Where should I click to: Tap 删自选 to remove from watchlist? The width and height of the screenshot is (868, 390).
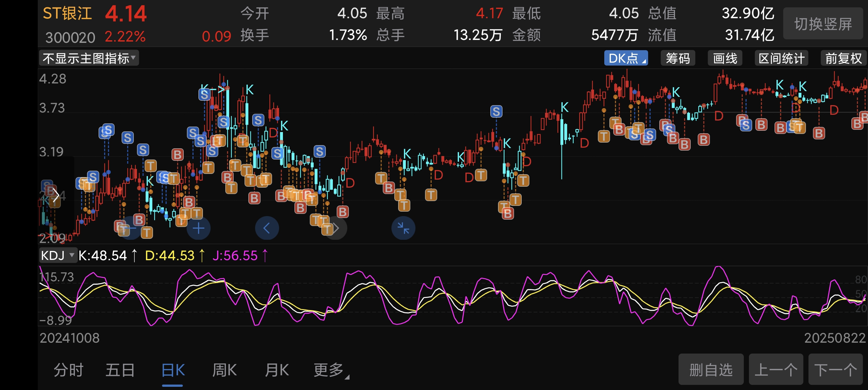711,370
